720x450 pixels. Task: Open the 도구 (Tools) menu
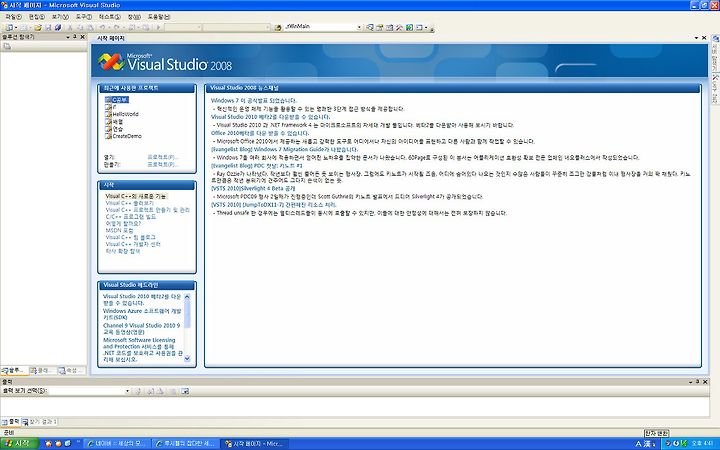(84, 17)
